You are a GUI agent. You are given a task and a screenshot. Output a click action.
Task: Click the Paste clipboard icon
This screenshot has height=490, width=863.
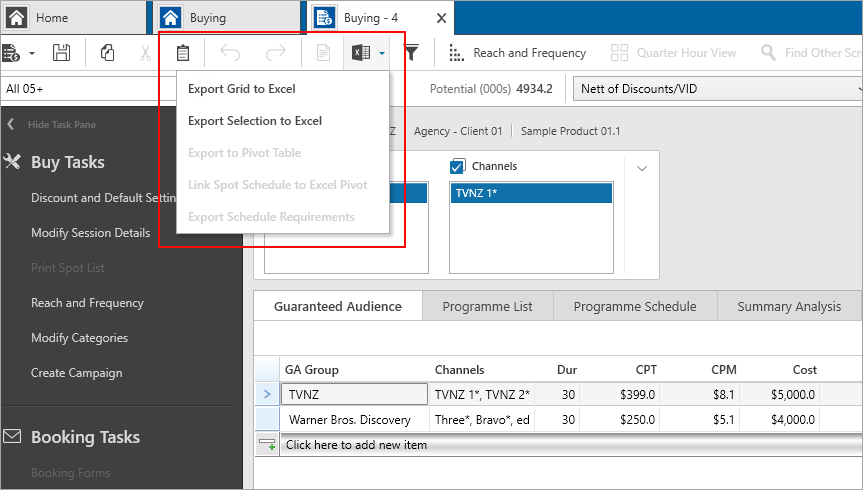(183, 53)
